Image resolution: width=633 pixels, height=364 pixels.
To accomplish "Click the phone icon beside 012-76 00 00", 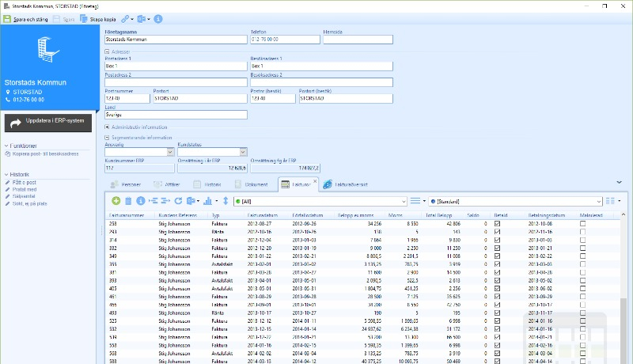I will pyautogui.click(x=8, y=100).
